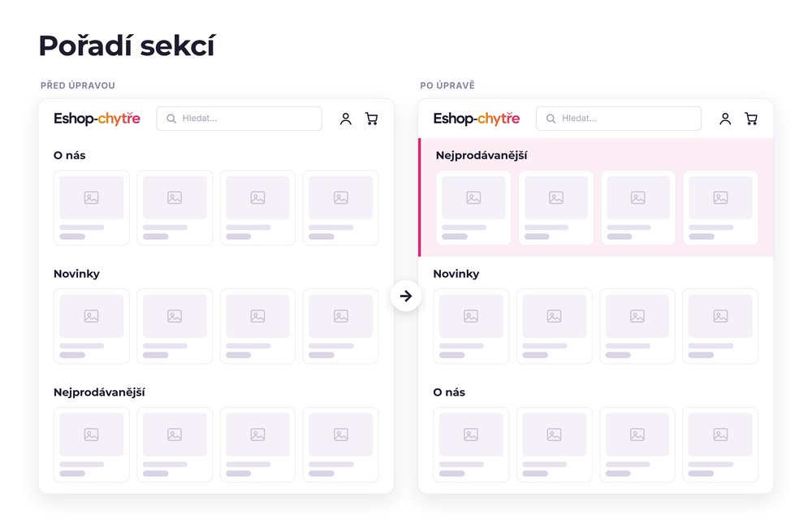This screenshot has height=528, width=812.
Task: Click the Pořadí sekcí page title
Action: pyautogui.click(x=127, y=45)
